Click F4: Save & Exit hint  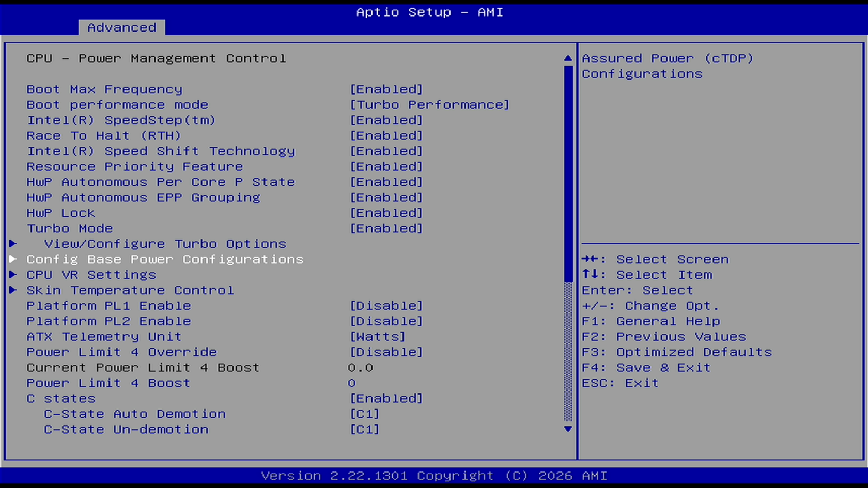pos(646,368)
